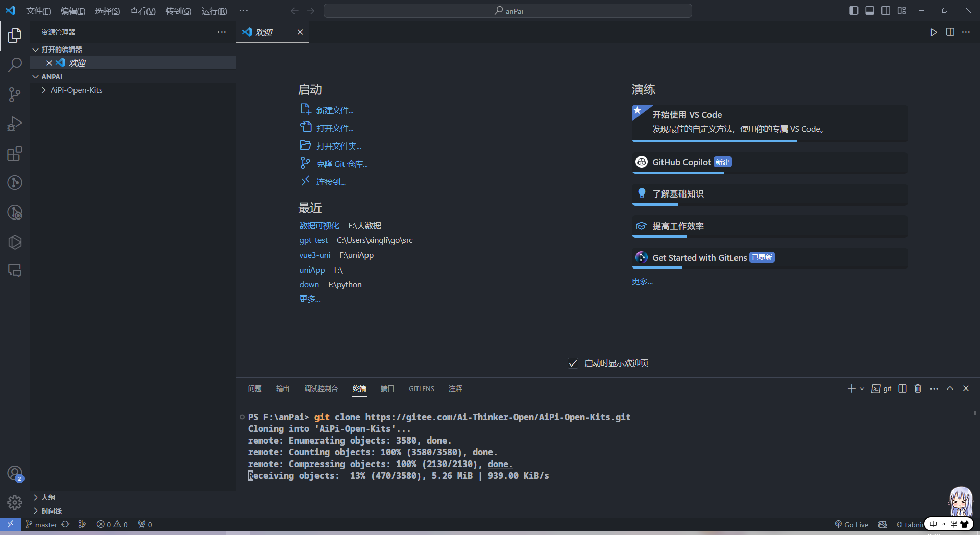980x535 pixels.
Task: Open Get Started with GitLens walkthrough
Action: pos(770,258)
